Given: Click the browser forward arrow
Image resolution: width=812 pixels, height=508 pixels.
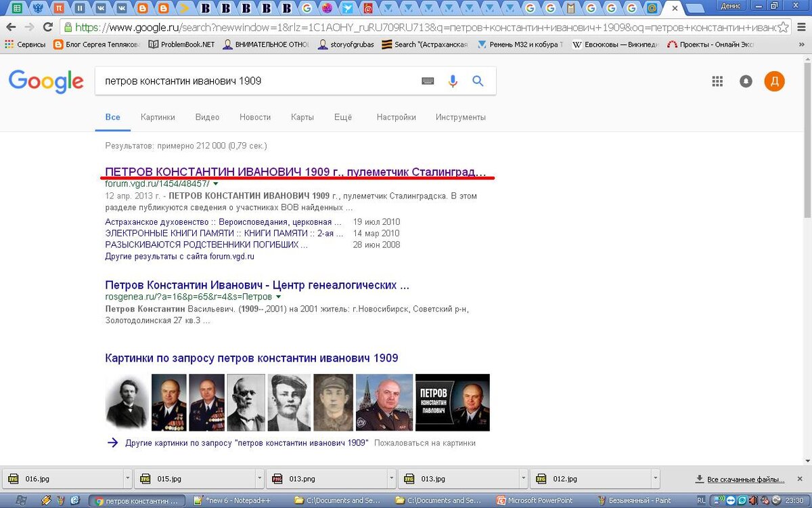Looking at the screenshot, I should click(29, 28).
